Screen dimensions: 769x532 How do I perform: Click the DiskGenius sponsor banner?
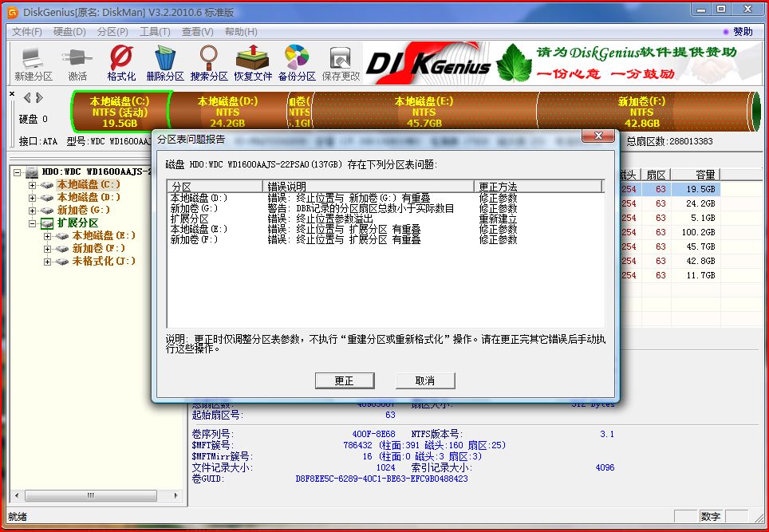click(x=562, y=63)
